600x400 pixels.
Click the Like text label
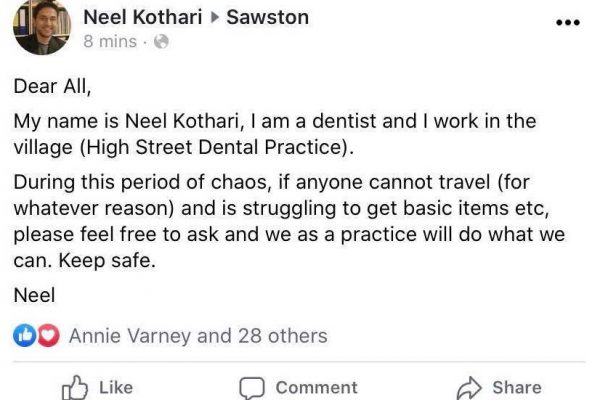click(x=116, y=388)
